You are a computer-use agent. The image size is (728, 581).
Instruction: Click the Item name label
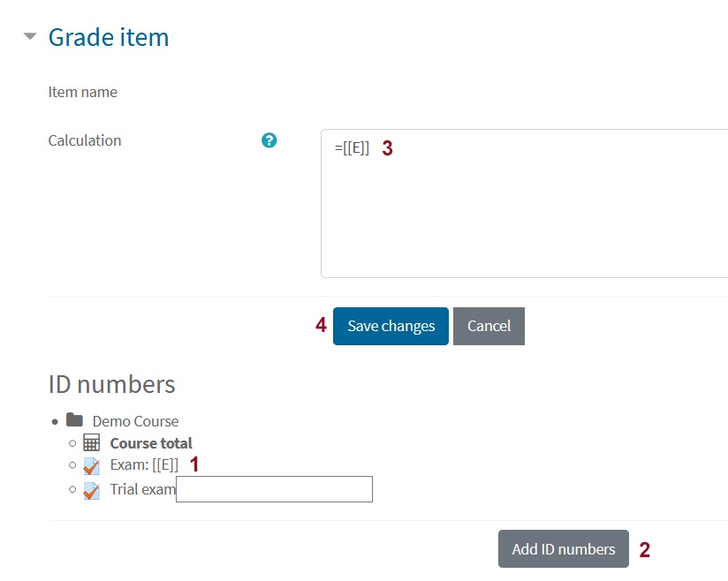83,92
